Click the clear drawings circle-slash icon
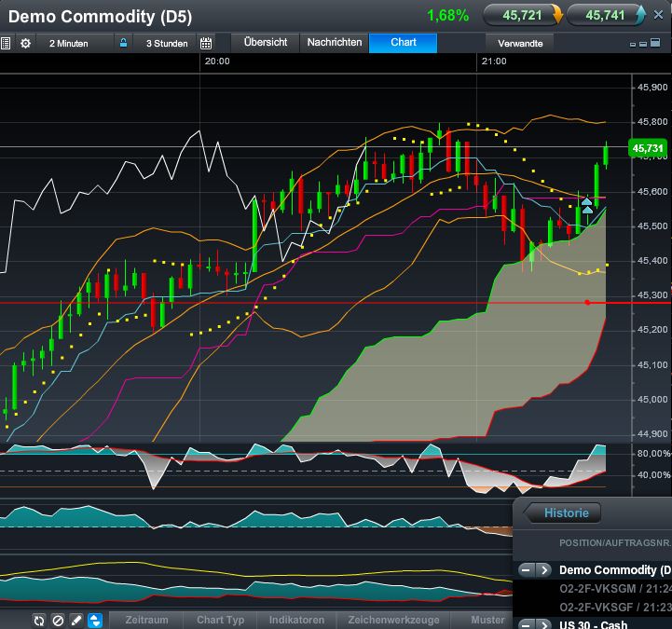The height and width of the screenshot is (629, 672). coord(58,621)
